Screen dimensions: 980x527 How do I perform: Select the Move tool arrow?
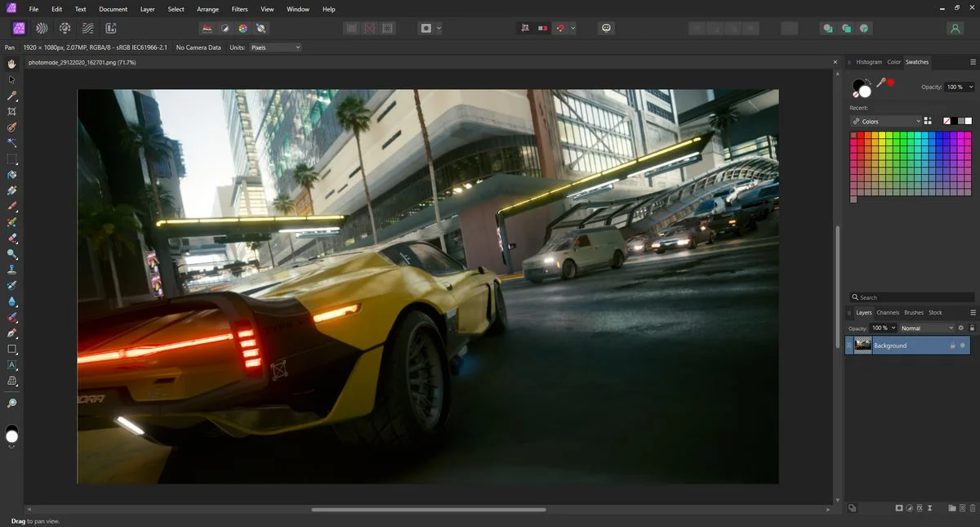click(x=11, y=79)
